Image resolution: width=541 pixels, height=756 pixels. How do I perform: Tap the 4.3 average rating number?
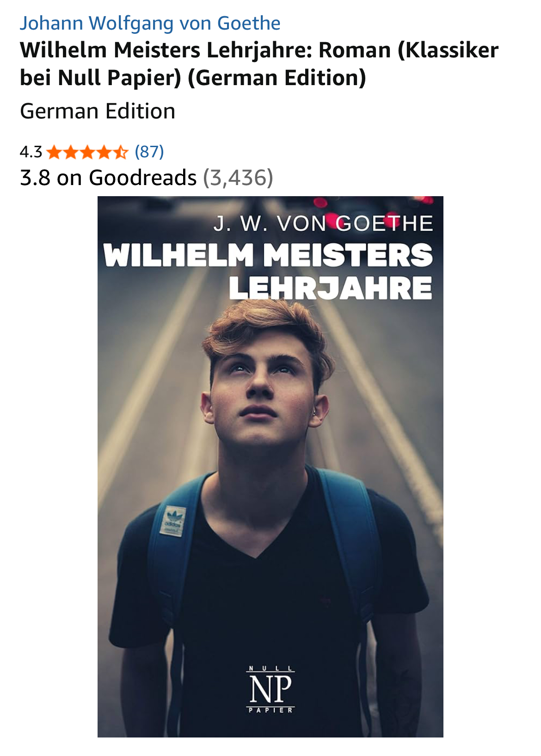coord(31,152)
